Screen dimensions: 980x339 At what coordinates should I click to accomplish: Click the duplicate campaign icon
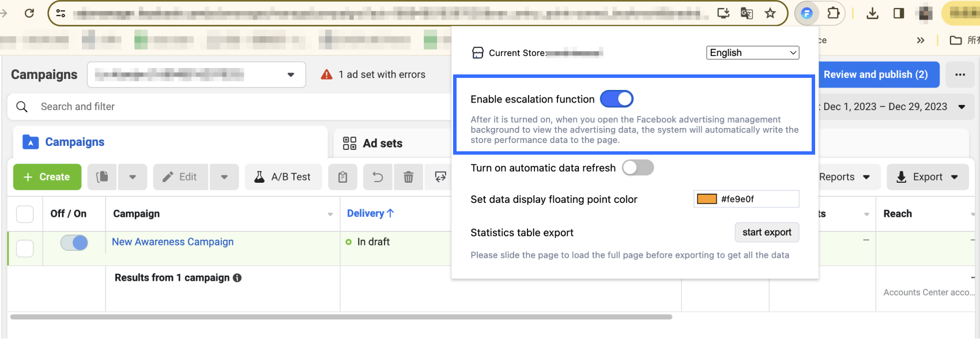click(102, 177)
